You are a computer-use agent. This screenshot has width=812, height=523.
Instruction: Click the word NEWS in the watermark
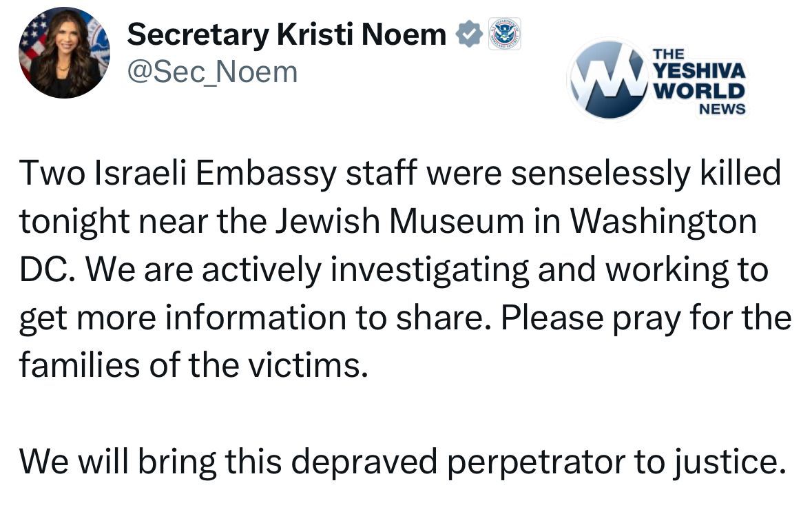pyautogui.click(x=722, y=108)
